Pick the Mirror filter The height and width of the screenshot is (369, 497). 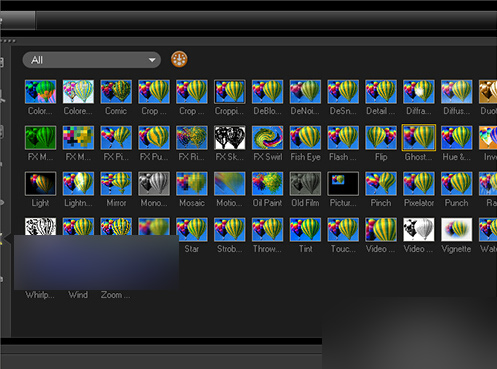tap(116, 184)
